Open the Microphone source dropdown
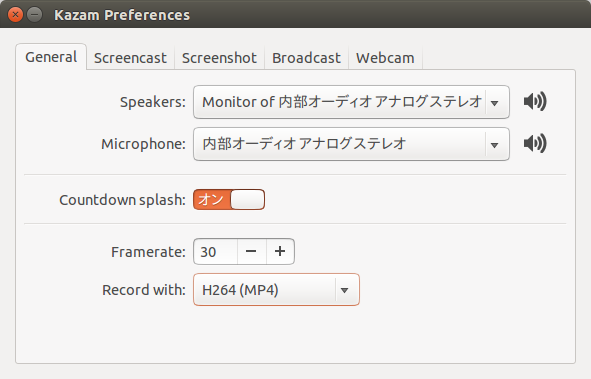591x379 pixels. pyautogui.click(x=351, y=144)
